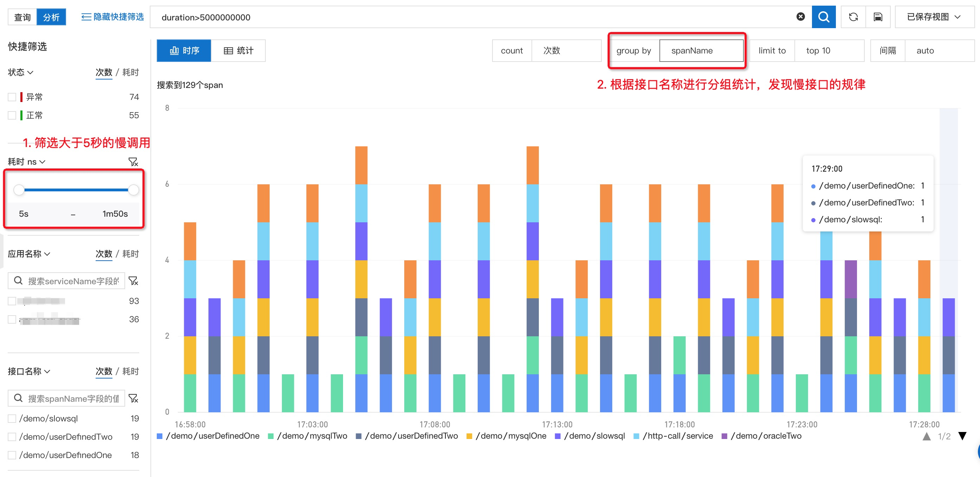Clear the duration query using the x icon
Viewport: 980px width, 477px height.
pos(800,17)
